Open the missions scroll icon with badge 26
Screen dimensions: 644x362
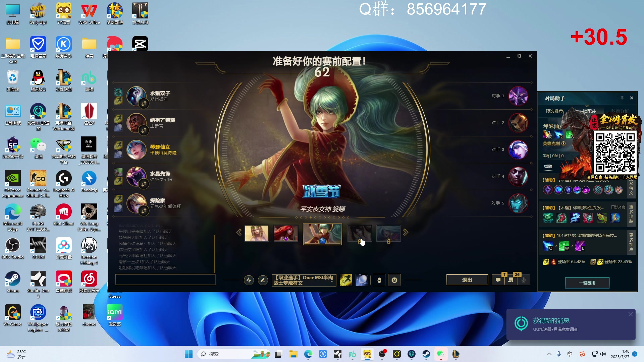[511, 280]
